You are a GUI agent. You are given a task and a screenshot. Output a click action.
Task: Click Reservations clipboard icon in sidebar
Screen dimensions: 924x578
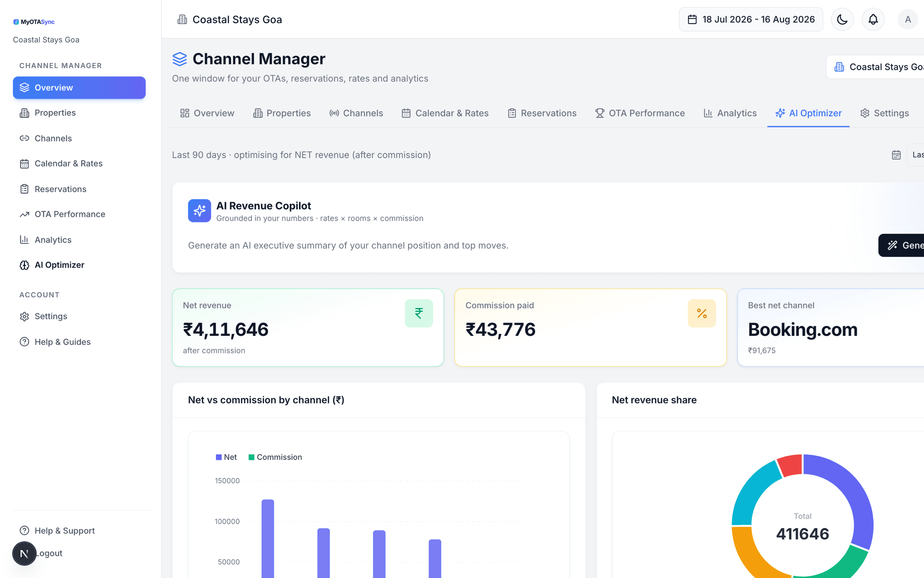pyautogui.click(x=24, y=189)
